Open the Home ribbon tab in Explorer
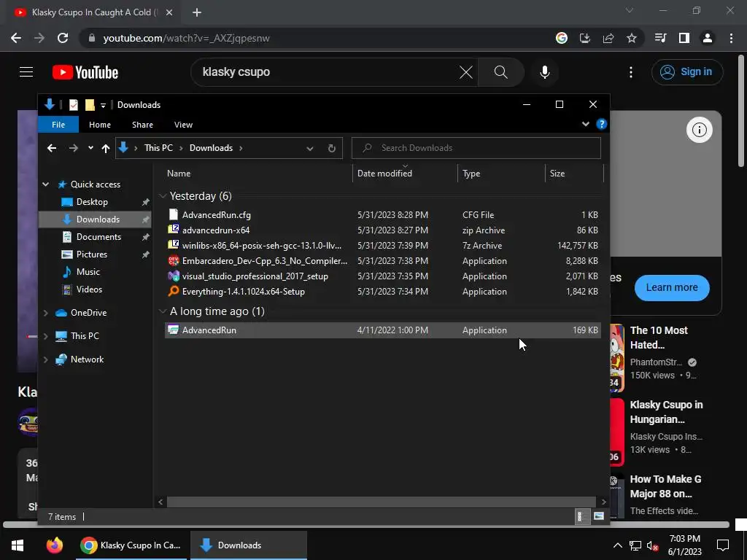Viewport: 747px width, 560px height. (x=99, y=125)
